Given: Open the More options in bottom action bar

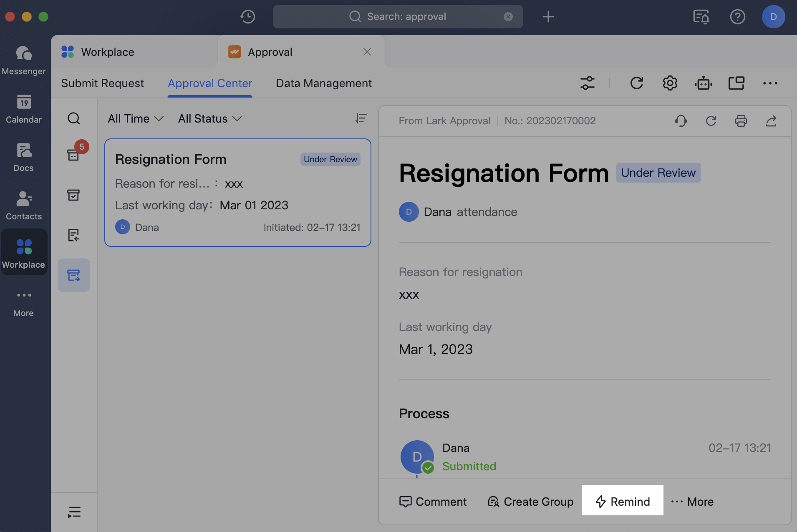Looking at the screenshot, I should click(692, 502).
